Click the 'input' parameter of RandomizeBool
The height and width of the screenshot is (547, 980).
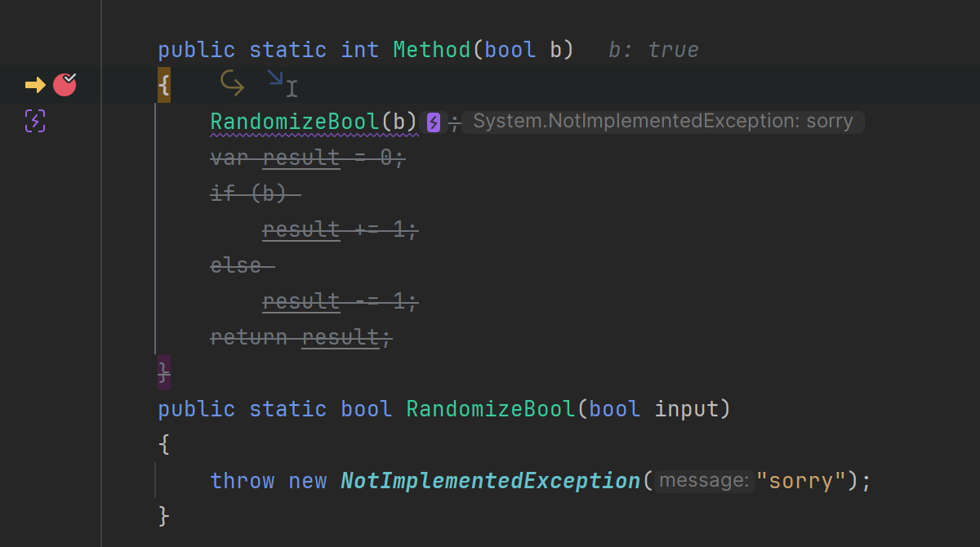(687, 409)
